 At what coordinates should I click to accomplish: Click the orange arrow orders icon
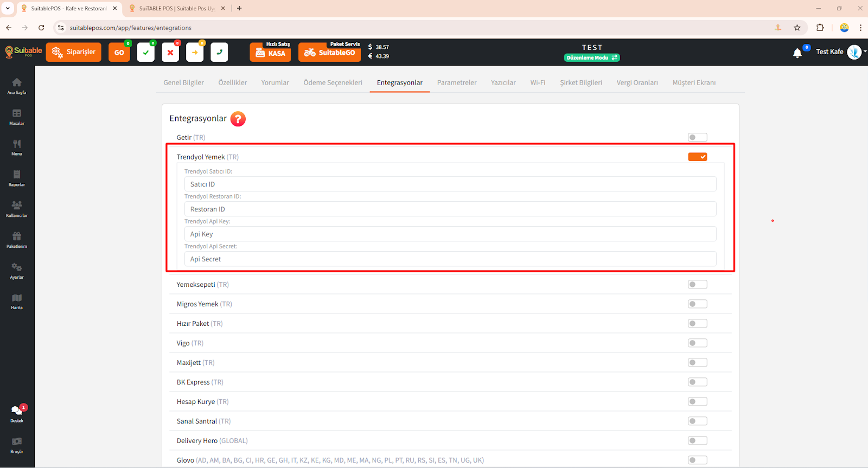pyautogui.click(x=195, y=52)
